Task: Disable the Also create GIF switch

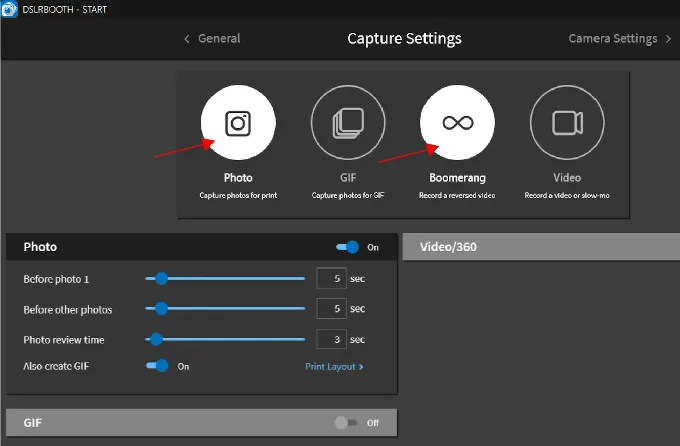Action: 157,366
